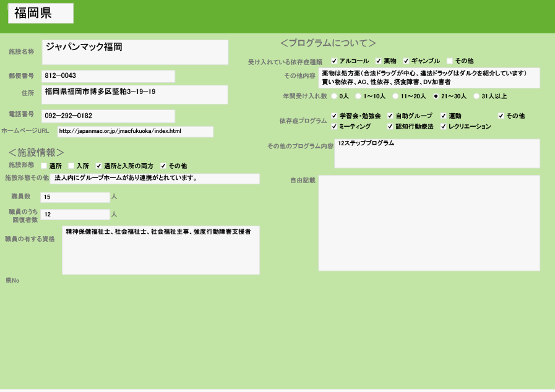Toggle the ギャンブル dependence checkbox
The height and width of the screenshot is (392, 555).
(x=407, y=61)
